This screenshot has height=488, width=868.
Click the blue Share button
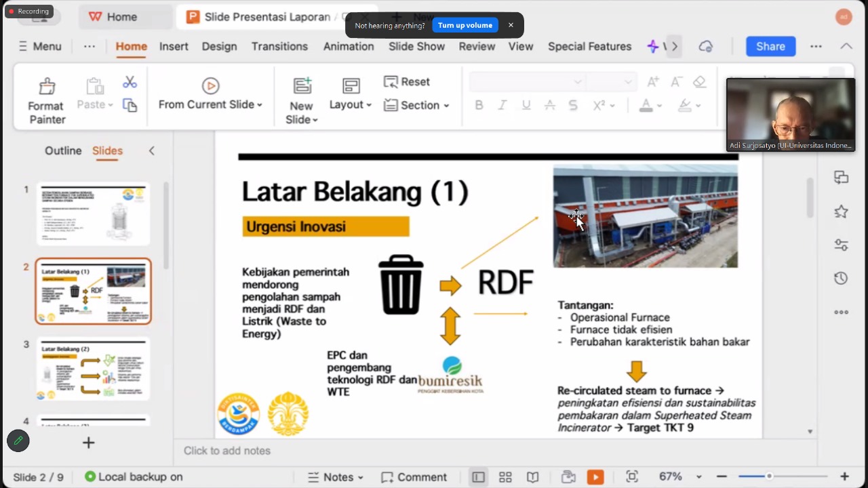(x=770, y=46)
